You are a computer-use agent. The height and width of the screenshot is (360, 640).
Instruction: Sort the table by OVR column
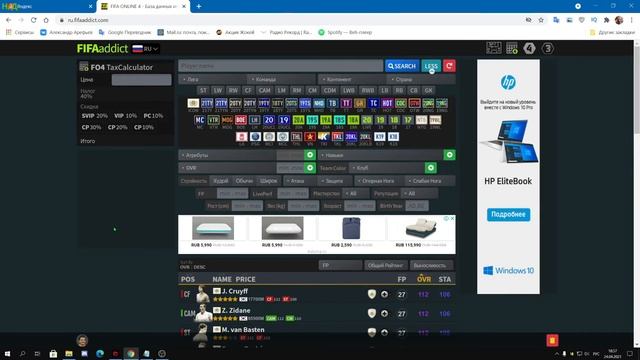coord(424,279)
